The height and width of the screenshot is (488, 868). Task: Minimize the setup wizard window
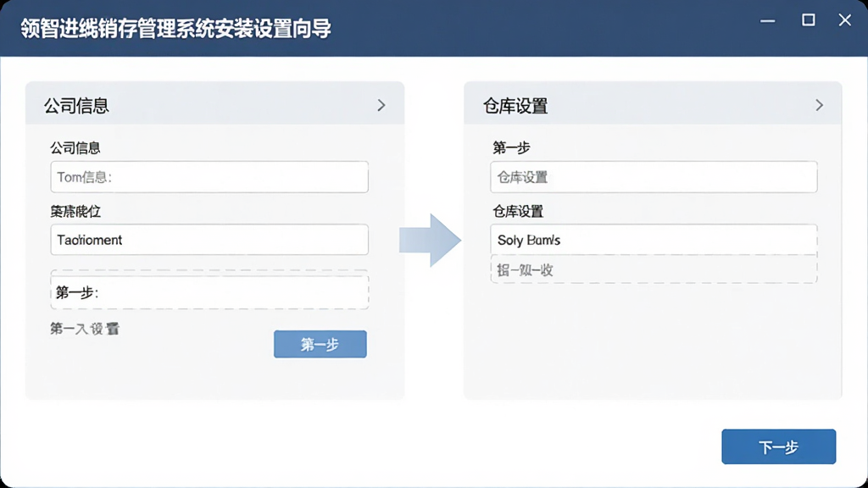coord(767,20)
